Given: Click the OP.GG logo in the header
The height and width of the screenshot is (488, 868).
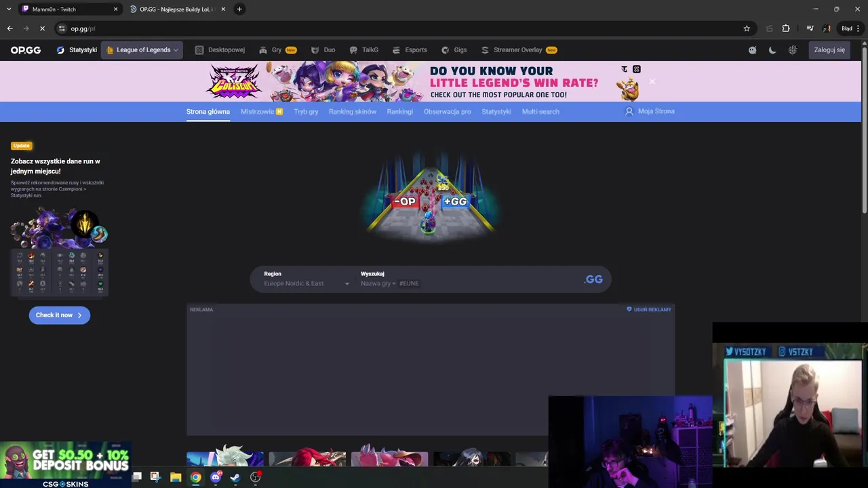Looking at the screenshot, I should pyautogui.click(x=26, y=50).
